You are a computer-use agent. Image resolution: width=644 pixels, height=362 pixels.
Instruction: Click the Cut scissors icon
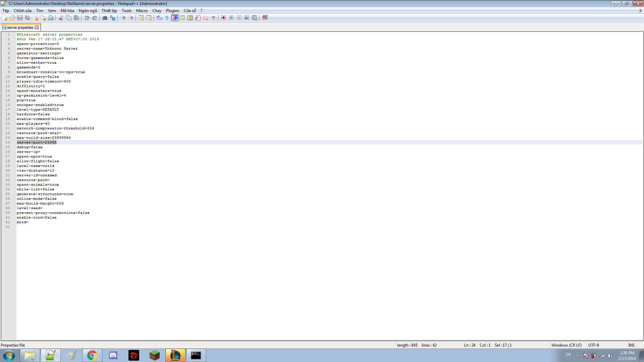(x=61, y=18)
